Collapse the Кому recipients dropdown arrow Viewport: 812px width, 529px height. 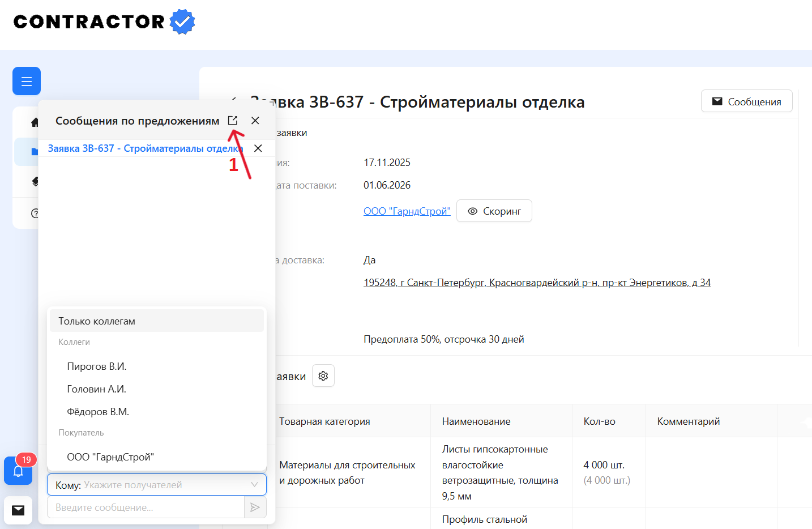(255, 485)
